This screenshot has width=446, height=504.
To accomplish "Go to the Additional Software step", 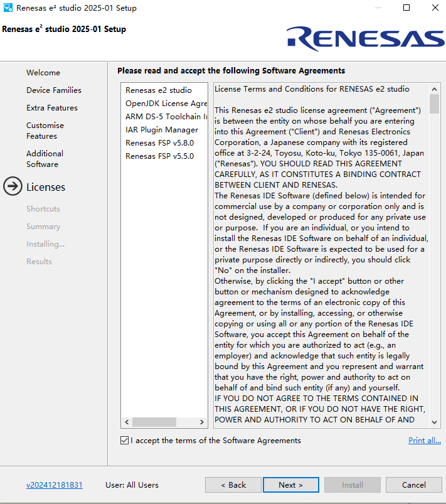I will coord(45,159).
